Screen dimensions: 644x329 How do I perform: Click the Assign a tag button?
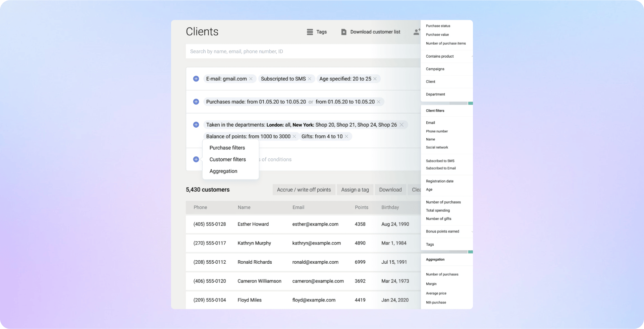(x=355, y=190)
